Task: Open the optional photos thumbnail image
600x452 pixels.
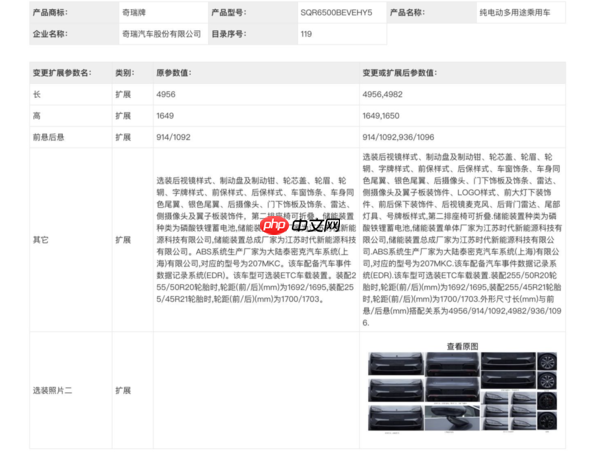Action: [462, 392]
